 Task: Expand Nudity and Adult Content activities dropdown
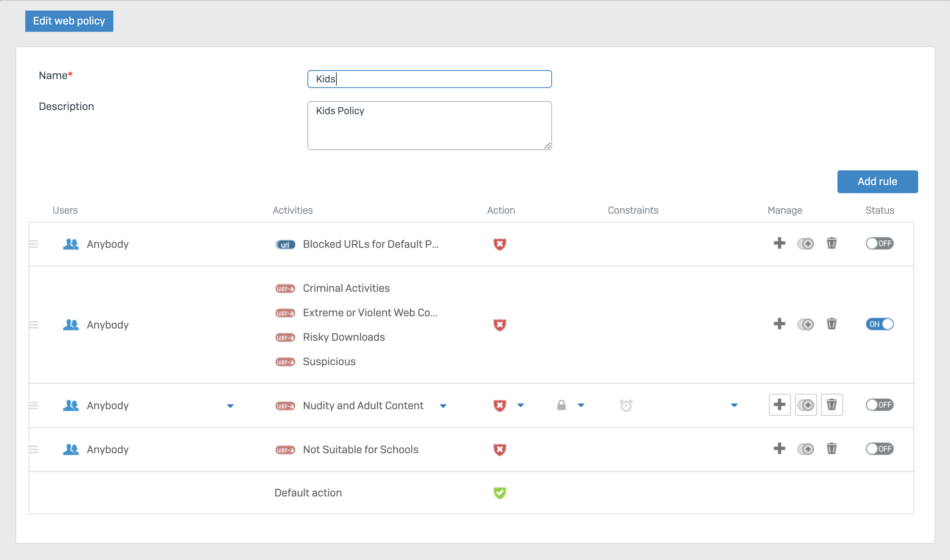(443, 406)
